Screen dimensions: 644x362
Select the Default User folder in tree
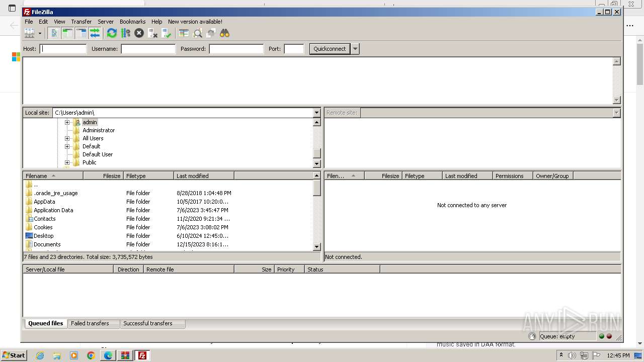(x=98, y=154)
